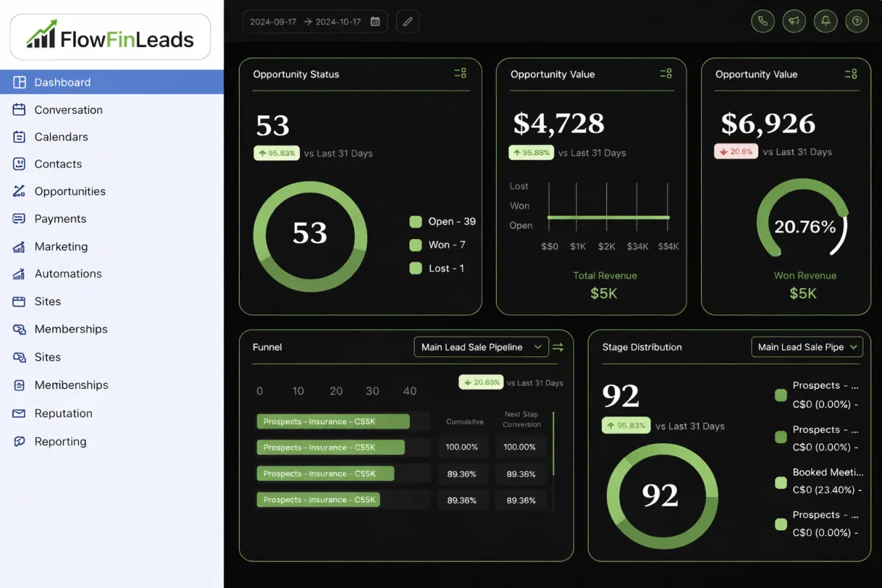Open notifications bell icon
Viewport: 882px width, 588px height.
825,21
